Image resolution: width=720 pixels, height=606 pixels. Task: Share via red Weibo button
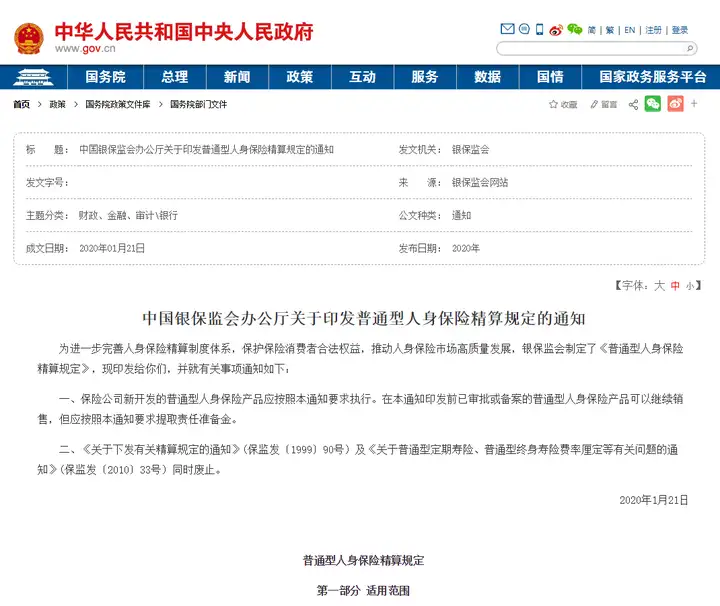tap(675, 103)
